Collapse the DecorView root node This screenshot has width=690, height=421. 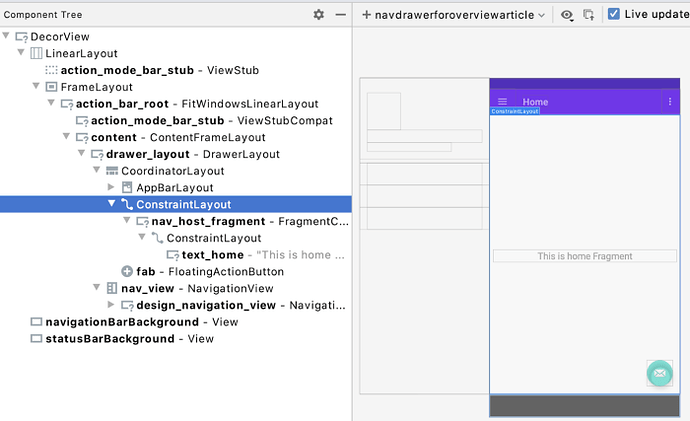7,36
